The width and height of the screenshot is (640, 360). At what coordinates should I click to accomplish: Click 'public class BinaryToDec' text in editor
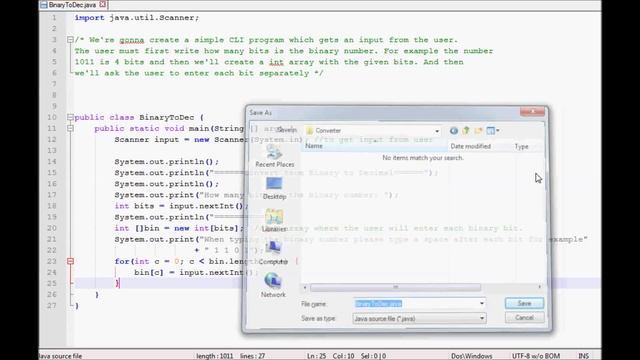coord(134,117)
